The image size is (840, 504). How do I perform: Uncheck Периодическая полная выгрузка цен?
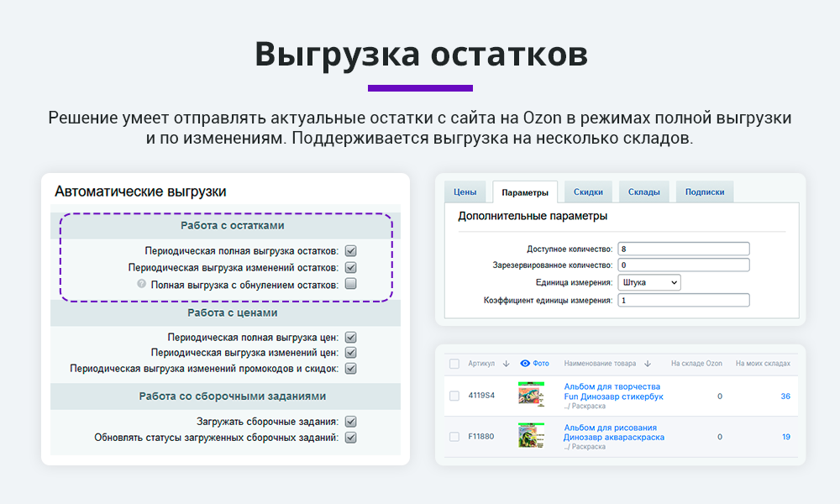click(351, 338)
